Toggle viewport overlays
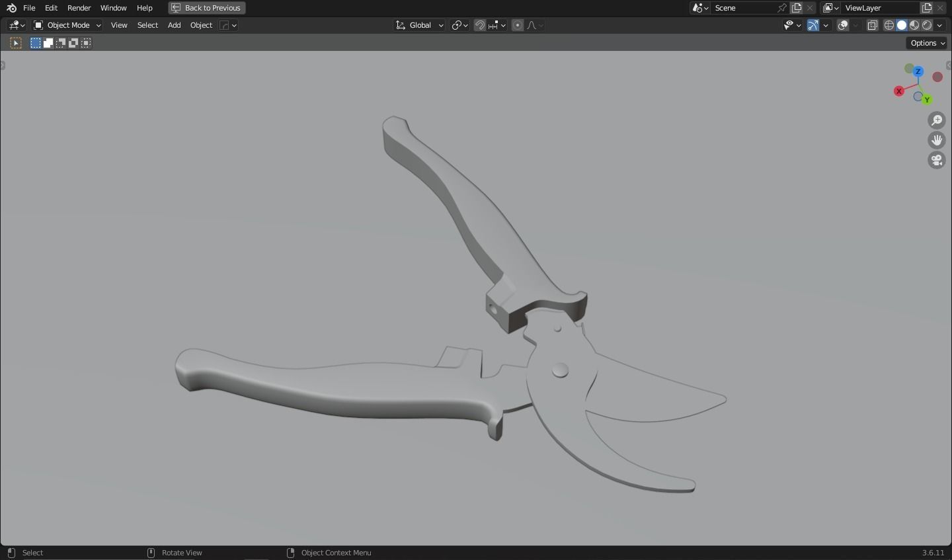Image resolution: width=952 pixels, height=560 pixels. click(843, 25)
